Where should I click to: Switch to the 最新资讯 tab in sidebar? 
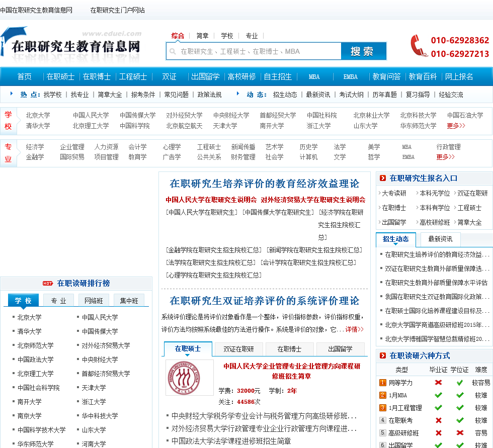[x=441, y=239]
